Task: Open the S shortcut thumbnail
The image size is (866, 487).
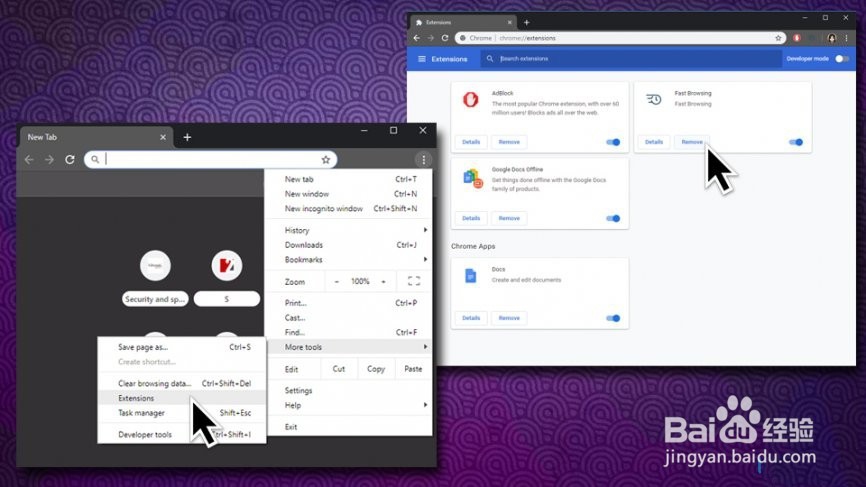Action: tap(226, 266)
